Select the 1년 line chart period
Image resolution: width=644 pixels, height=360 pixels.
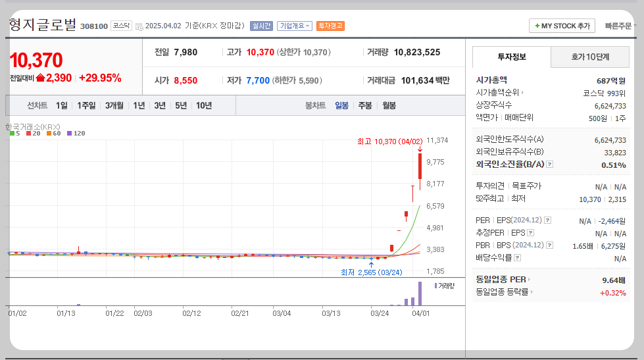(139, 105)
